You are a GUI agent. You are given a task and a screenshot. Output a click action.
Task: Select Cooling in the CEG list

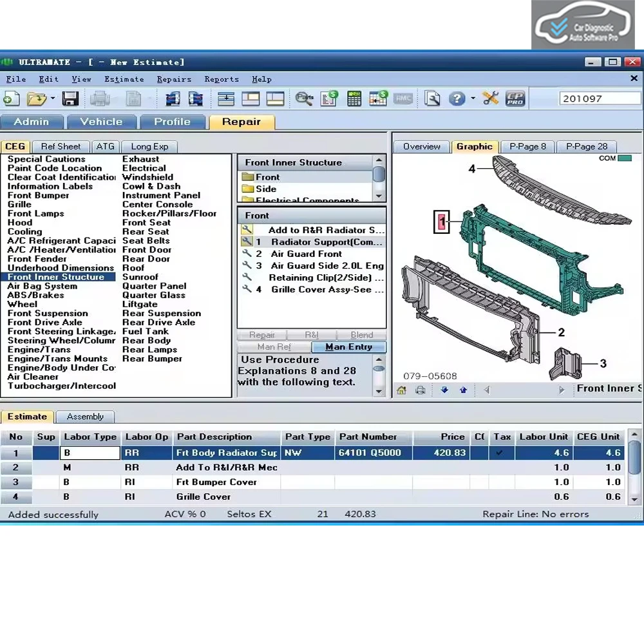point(24,232)
